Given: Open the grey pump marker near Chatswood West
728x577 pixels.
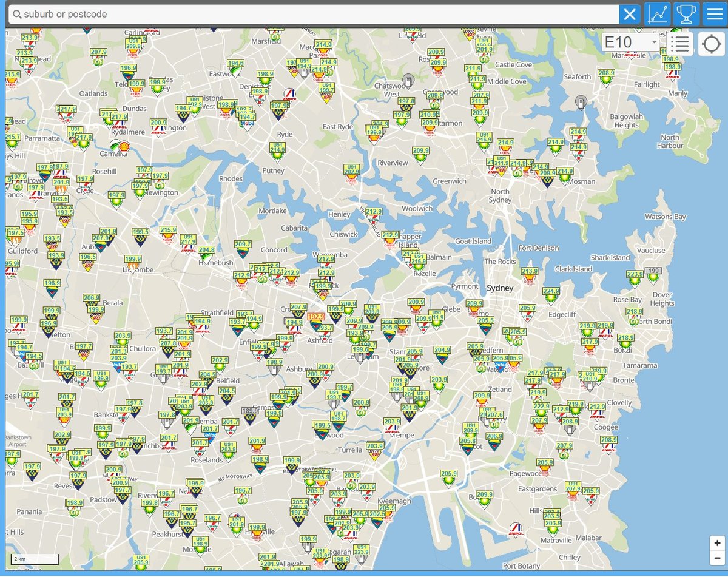Looking at the screenshot, I should 409,80.
